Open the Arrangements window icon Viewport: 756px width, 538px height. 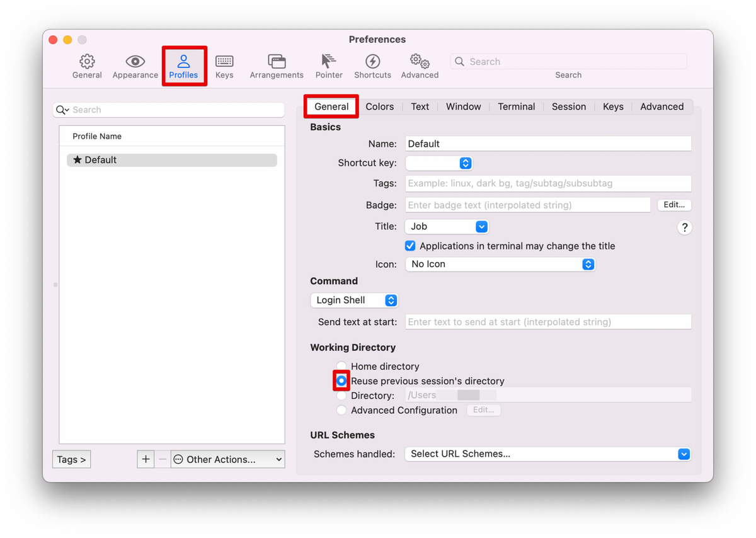(276, 62)
